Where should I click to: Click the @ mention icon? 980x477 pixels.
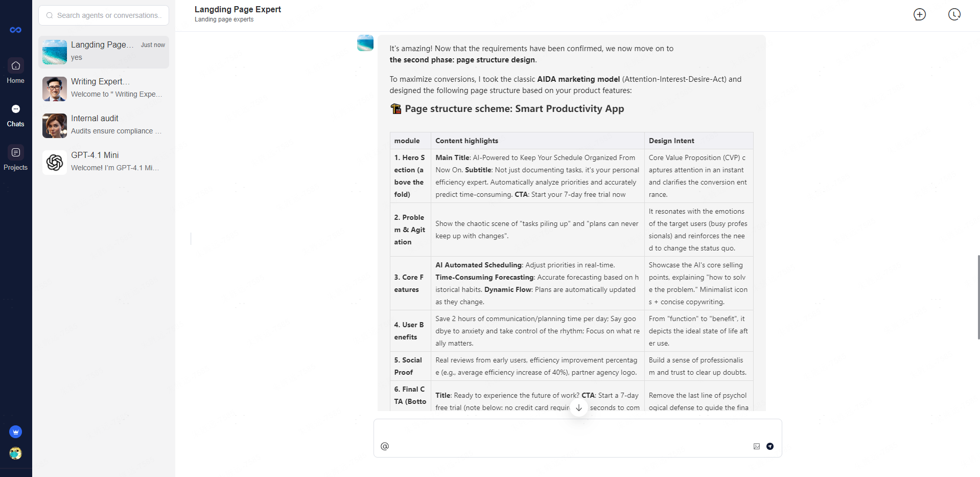385,446
